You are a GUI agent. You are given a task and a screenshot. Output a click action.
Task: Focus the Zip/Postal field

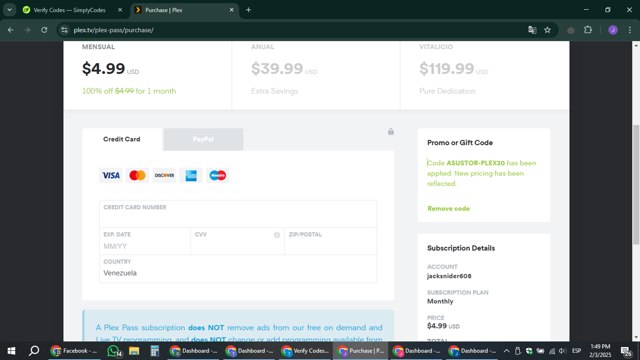[331, 241]
